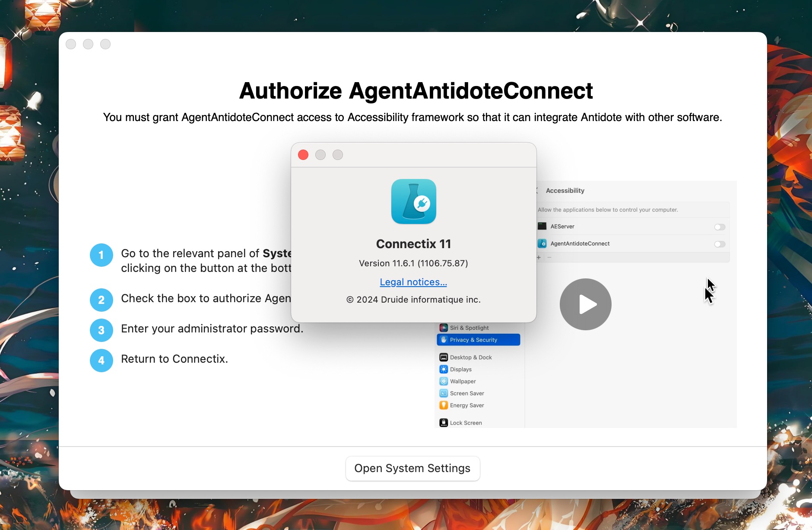Toggle the AgentAntidoteConnect accessibility switch
The width and height of the screenshot is (812, 530).
720,244
